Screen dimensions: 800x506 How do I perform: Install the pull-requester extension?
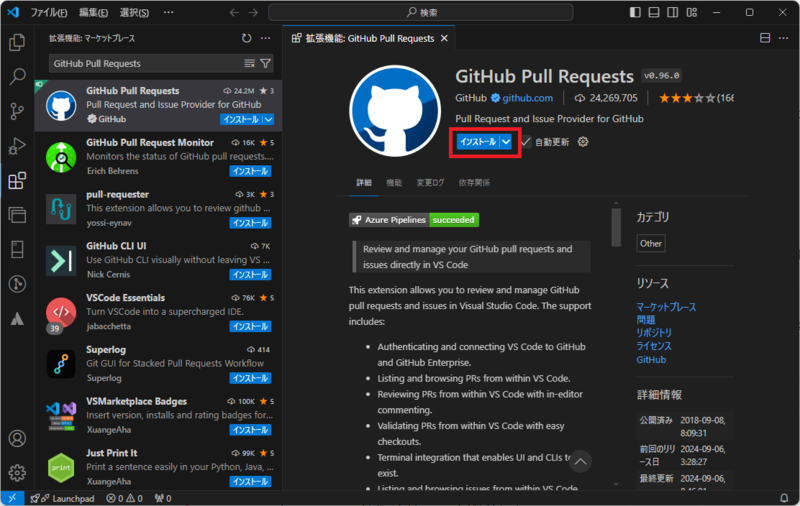tap(250, 223)
